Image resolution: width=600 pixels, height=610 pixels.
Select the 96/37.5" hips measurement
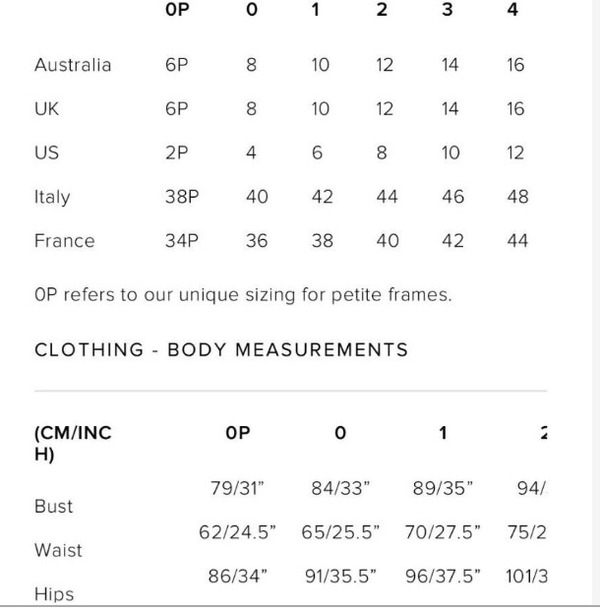443,576
